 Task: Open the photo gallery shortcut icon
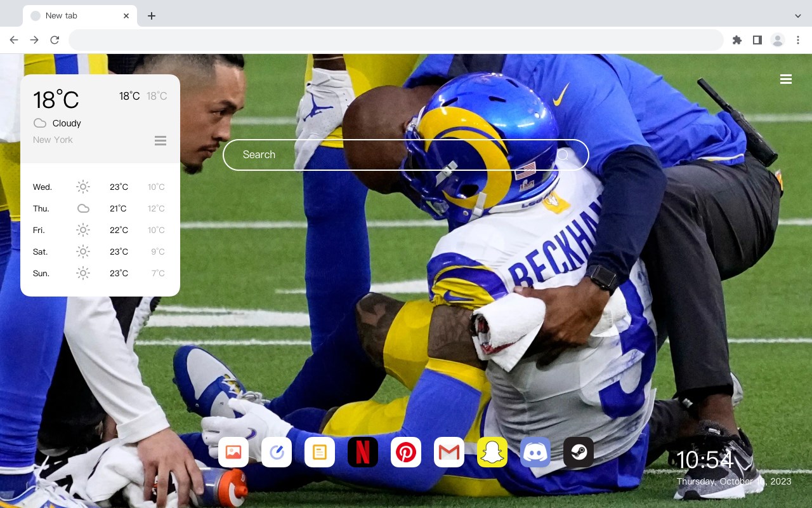click(233, 452)
